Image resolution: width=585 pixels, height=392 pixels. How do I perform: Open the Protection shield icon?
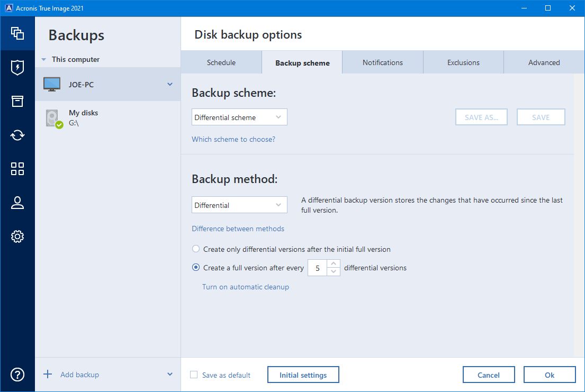click(17, 68)
